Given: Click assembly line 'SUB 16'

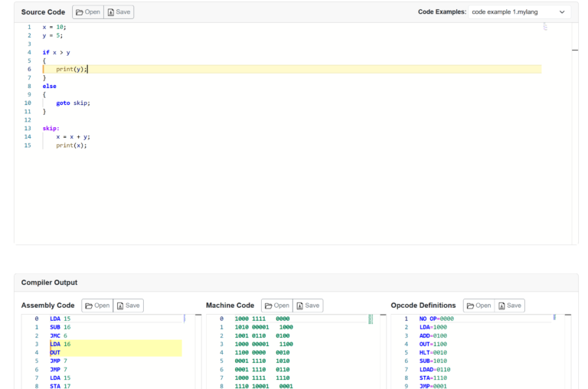Looking at the screenshot, I should pyautogui.click(x=60, y=327).
